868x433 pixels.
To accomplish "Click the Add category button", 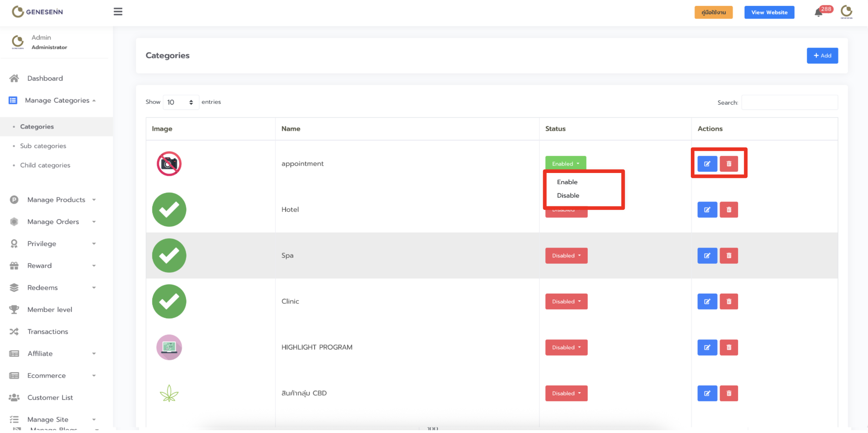I will (x=822, y=56).
